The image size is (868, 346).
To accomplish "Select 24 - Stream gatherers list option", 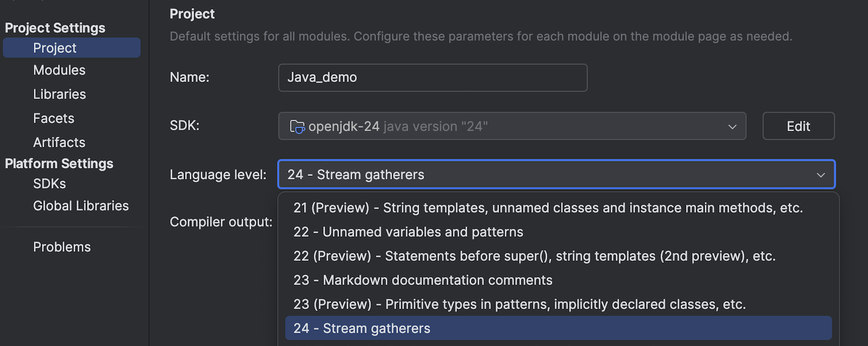I will coord(362,329).
